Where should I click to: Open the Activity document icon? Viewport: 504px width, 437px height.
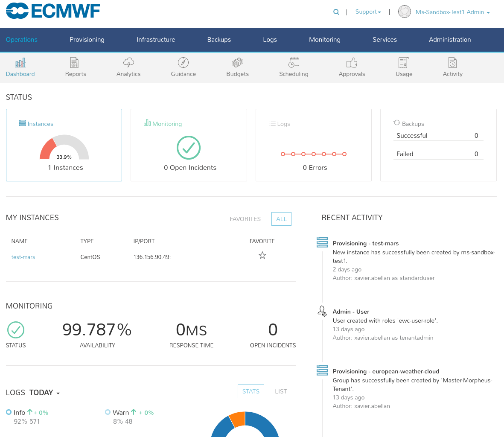tap(452, 63)
